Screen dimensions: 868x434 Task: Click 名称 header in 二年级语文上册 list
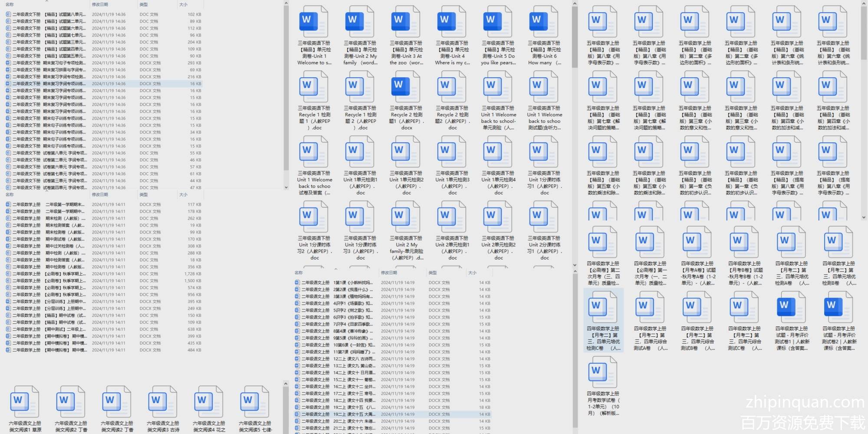coord(299,273)
